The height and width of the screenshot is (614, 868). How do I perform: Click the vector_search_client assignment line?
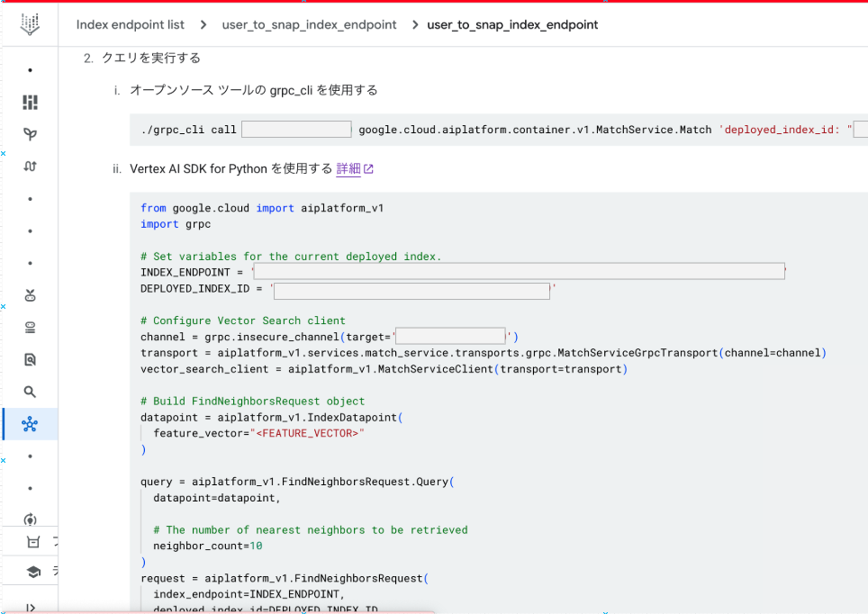coord(384,369)
